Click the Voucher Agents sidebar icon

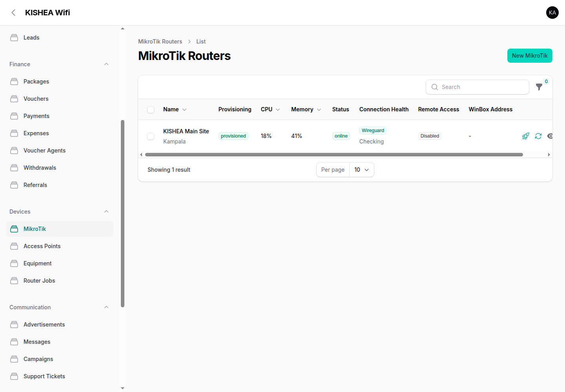click(14, 151)
